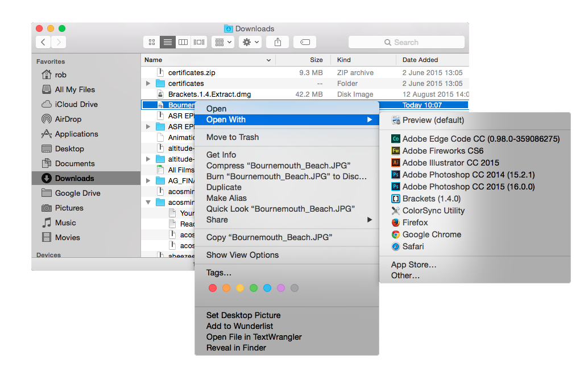Choose Open File in TextWrangler

click(287, 337)
